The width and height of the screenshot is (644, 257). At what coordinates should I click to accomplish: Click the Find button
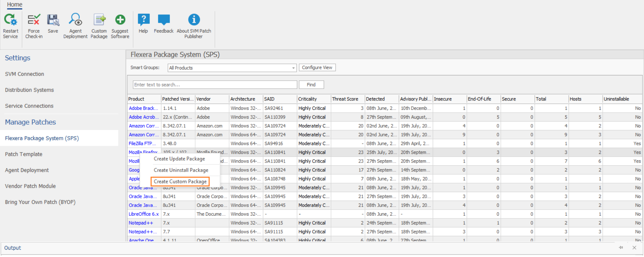[x=311, y=85]
